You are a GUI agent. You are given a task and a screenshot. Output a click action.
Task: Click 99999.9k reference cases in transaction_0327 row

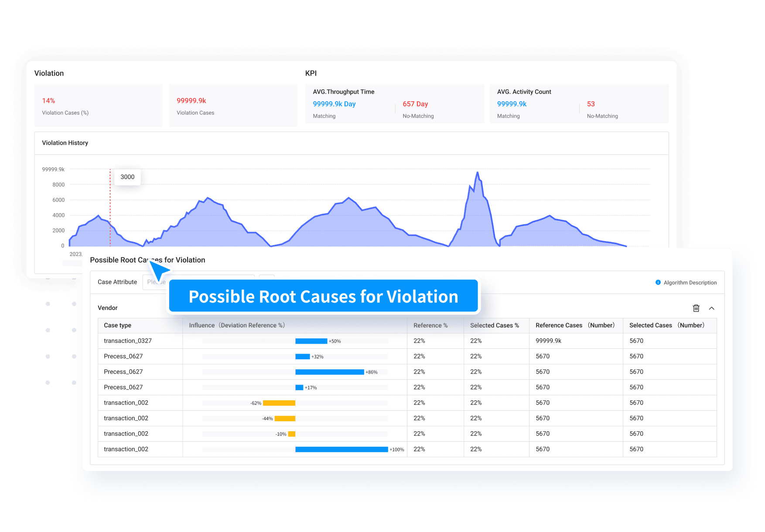tap(548, 341)
